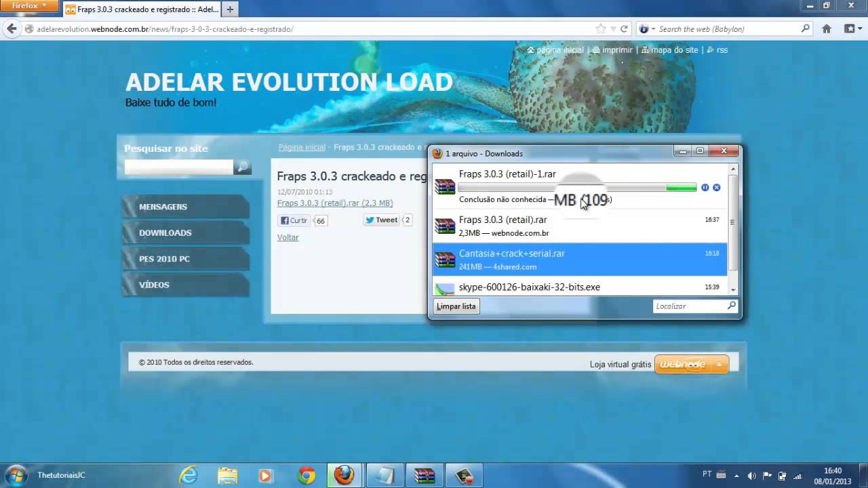Open Windows Explorer folder on taskbar
The image size is (868, 488).
[229, 476]
